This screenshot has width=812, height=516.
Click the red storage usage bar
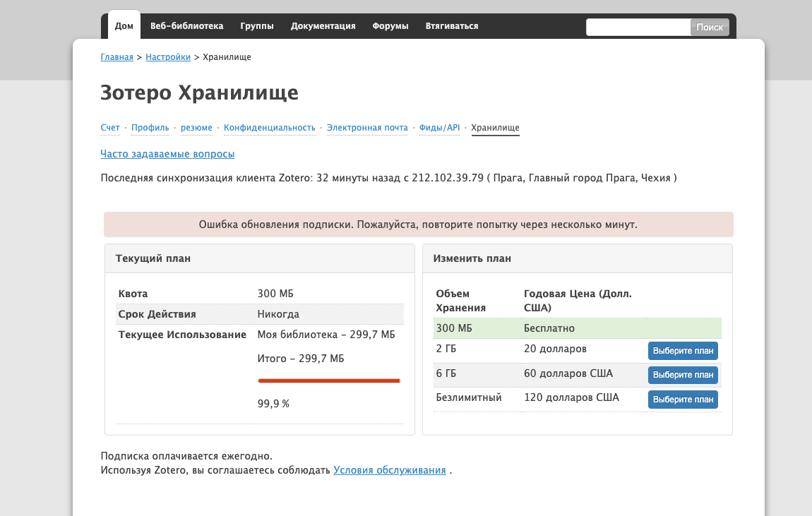329,381
